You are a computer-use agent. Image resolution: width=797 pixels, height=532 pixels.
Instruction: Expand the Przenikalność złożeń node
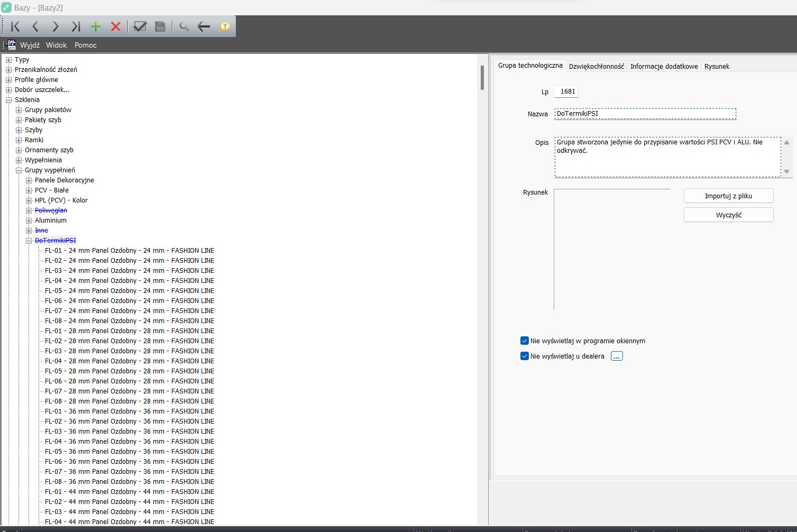8,70
